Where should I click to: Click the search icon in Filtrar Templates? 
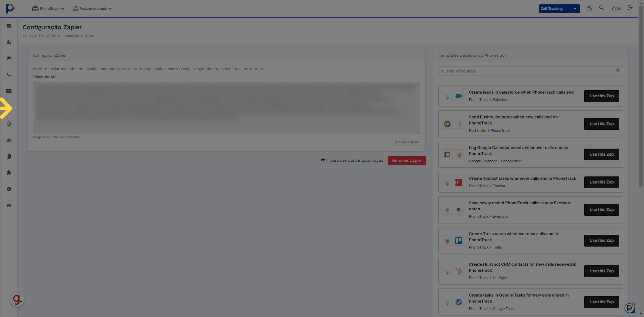tap(618, 70)
